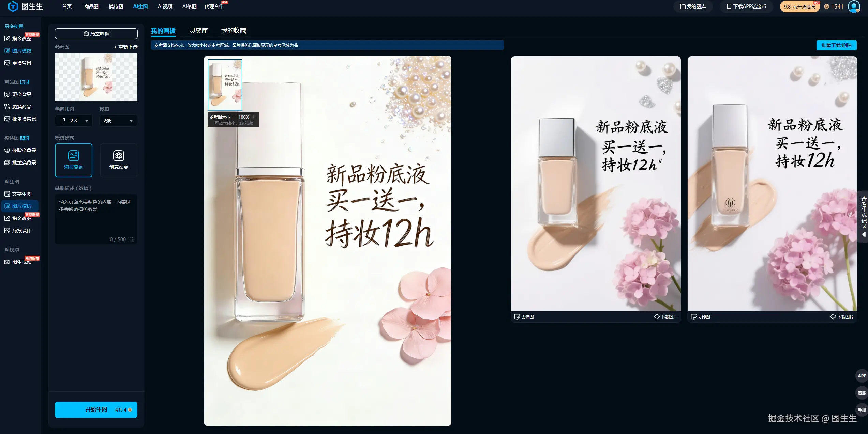Open 我的图库 from the top bar
The image size is (868, 434).
693,6
